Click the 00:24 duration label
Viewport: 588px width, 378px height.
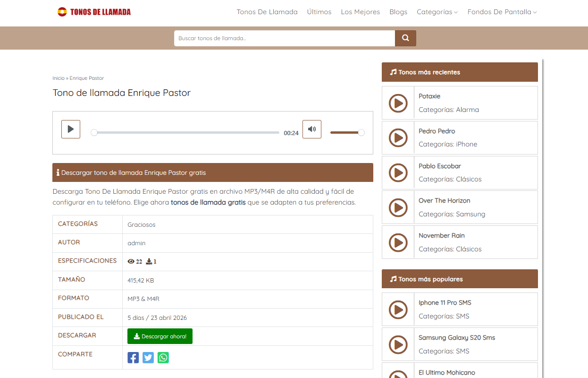[291, 133]
